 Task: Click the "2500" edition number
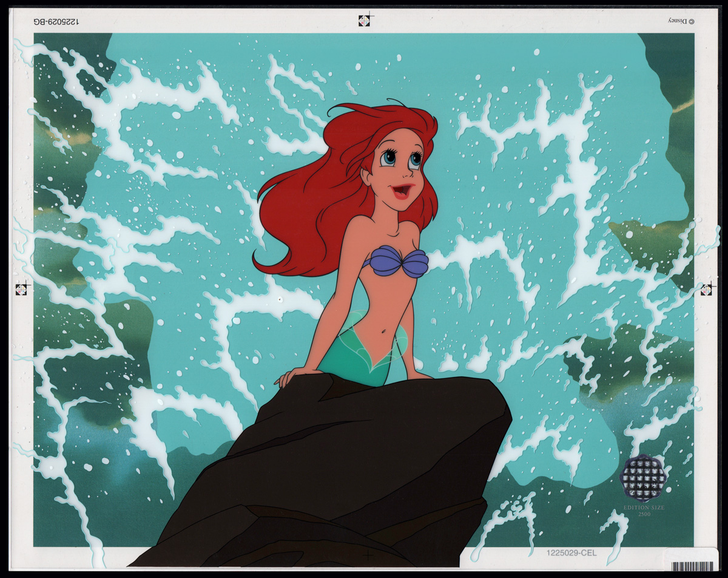[644, 514]
